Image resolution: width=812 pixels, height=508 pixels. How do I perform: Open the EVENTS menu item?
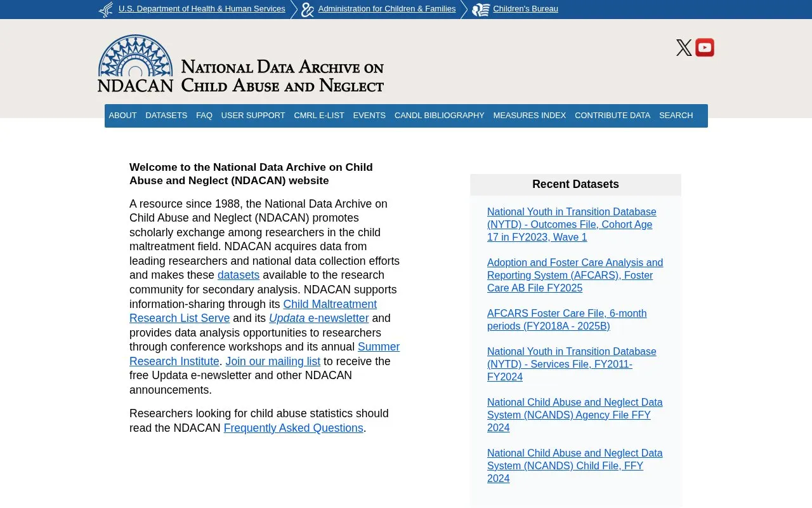pos(369,116)
